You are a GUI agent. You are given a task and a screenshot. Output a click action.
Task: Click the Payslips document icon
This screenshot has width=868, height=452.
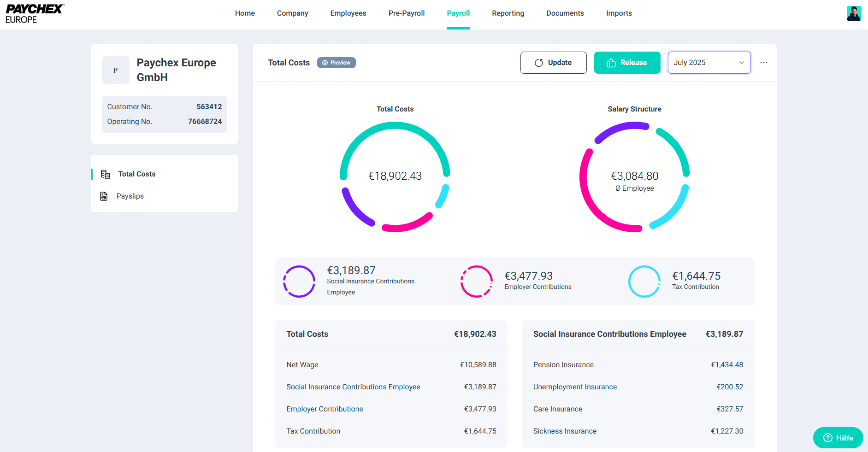[x=104, y=196]
